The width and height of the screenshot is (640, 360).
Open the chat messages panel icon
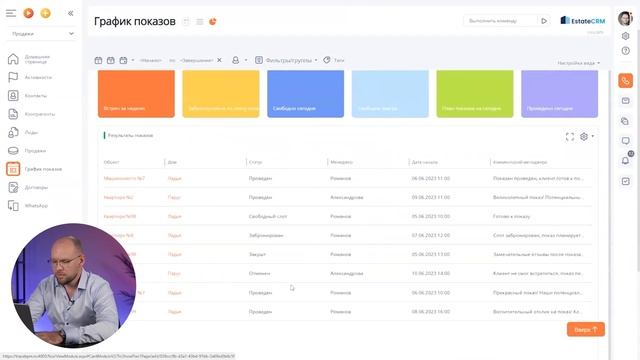click(x=625, y=141)
